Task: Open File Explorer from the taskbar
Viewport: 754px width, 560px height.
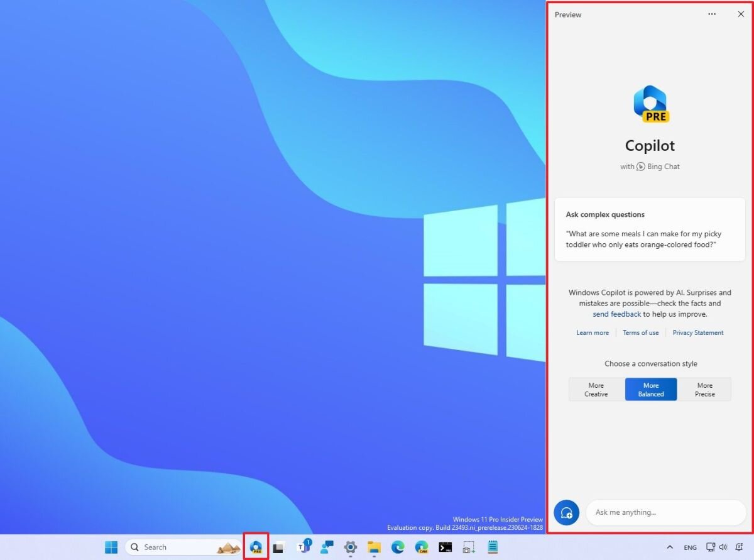Action: coord(373,547)
